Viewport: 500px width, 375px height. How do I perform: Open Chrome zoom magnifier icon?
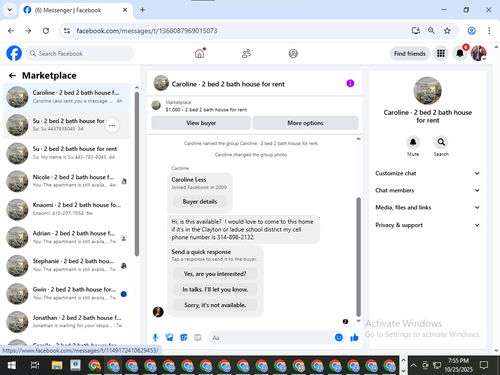click(431, 31)
